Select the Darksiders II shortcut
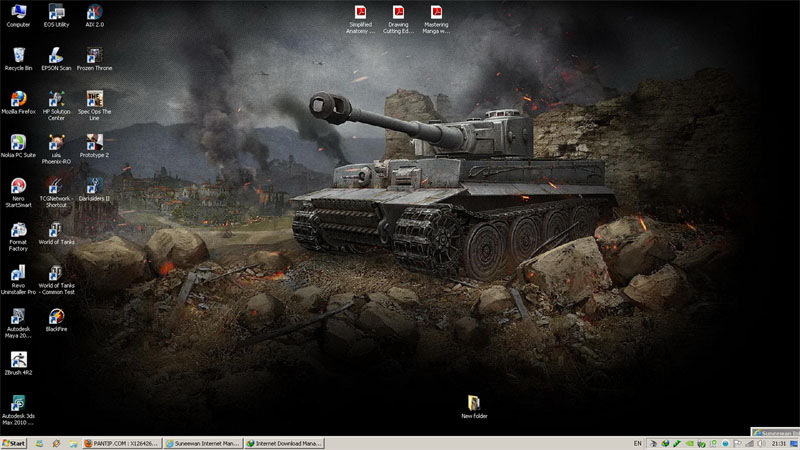The image size is (800, 450). (94, 189)
